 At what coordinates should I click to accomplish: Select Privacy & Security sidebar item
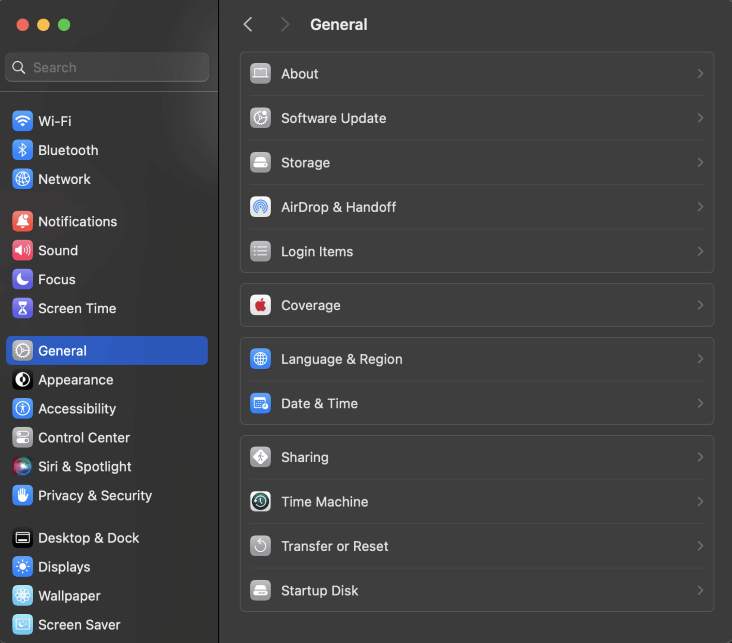point(94,496)
